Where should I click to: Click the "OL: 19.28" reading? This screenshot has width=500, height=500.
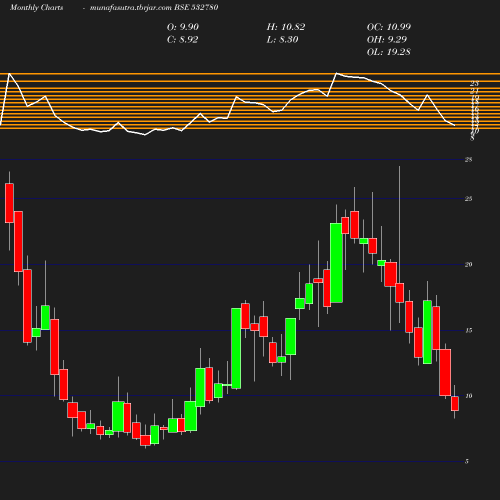click(389, 52)
